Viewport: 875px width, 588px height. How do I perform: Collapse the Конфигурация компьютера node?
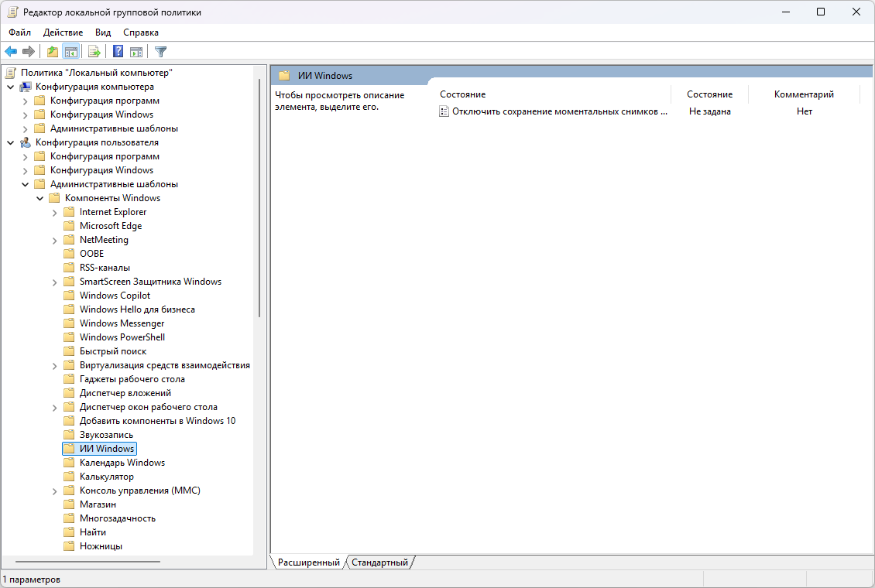pos(11,87)
